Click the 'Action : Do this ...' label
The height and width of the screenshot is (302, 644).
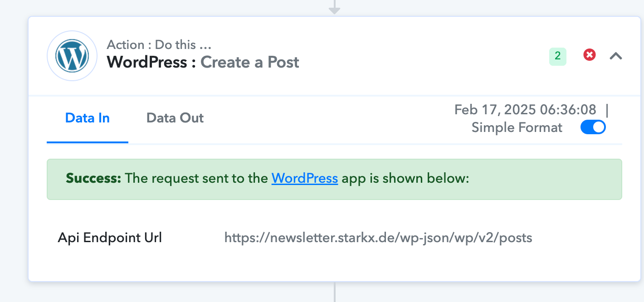[159, 45]
